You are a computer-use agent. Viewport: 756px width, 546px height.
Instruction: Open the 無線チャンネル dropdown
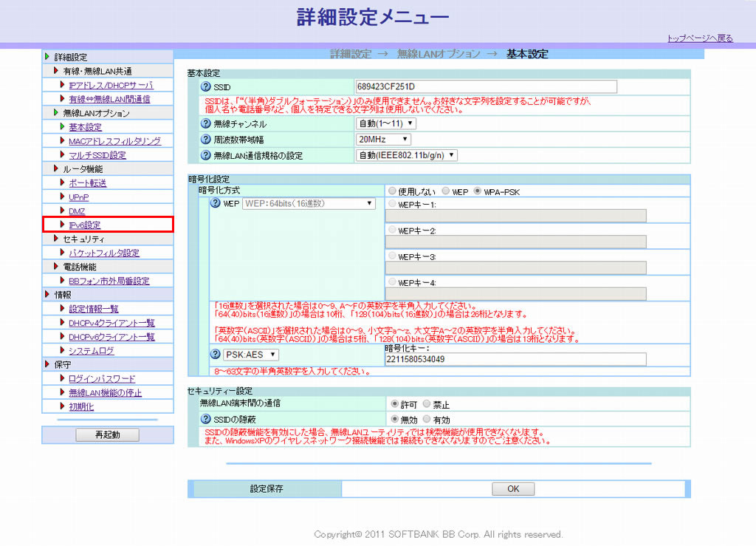pyautogui.click(x=386, y=123)
